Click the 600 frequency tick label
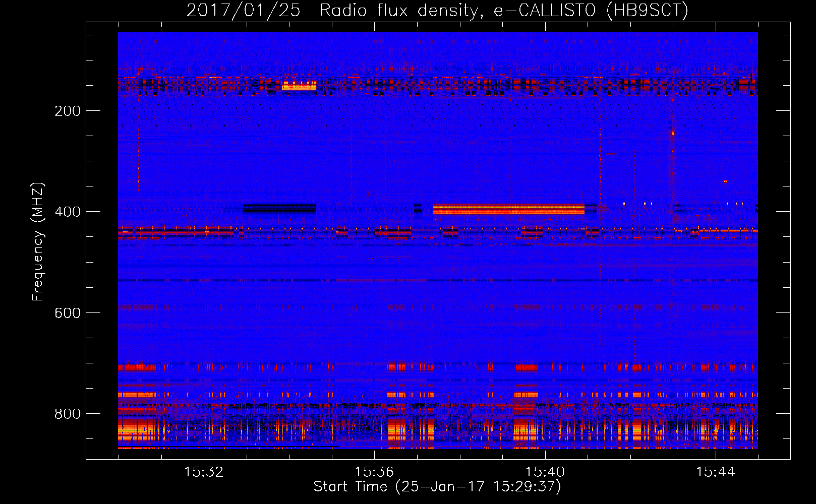 tap(68, 313)
